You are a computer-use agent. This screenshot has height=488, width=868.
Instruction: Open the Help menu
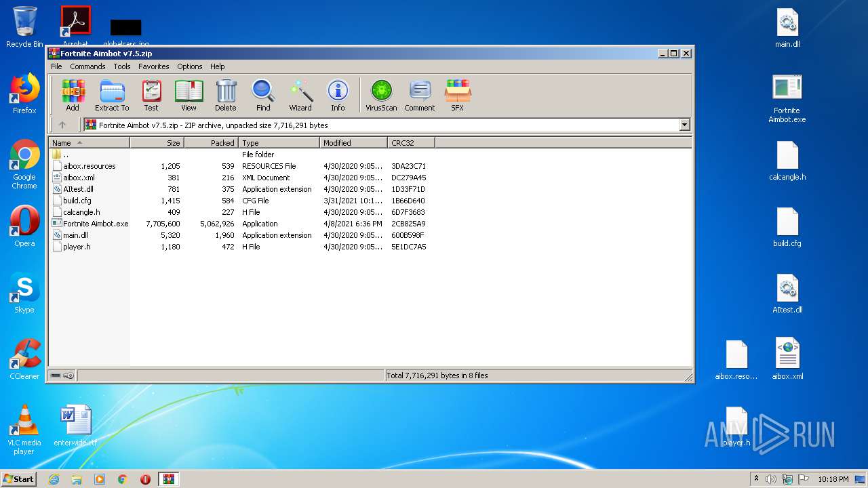(217, 66)
